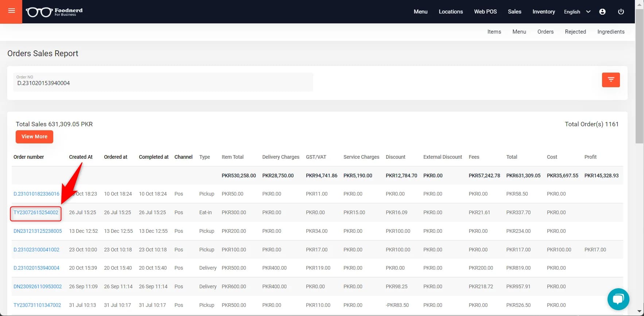The width and height of the screenshot is (644, 316).
Task: Click the Fees column header
Action: click(x=474, y=157)
